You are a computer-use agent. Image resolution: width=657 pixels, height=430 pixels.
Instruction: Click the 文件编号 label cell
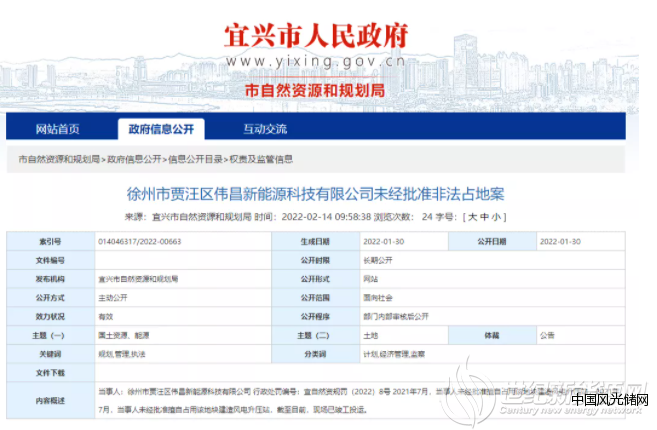click(51, 260)
